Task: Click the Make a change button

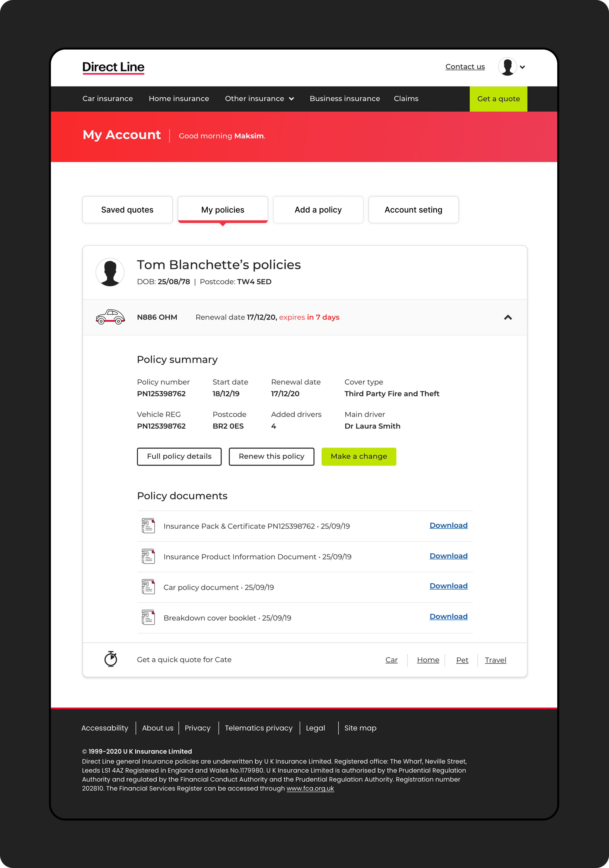Action: click(x=359, y=456)
